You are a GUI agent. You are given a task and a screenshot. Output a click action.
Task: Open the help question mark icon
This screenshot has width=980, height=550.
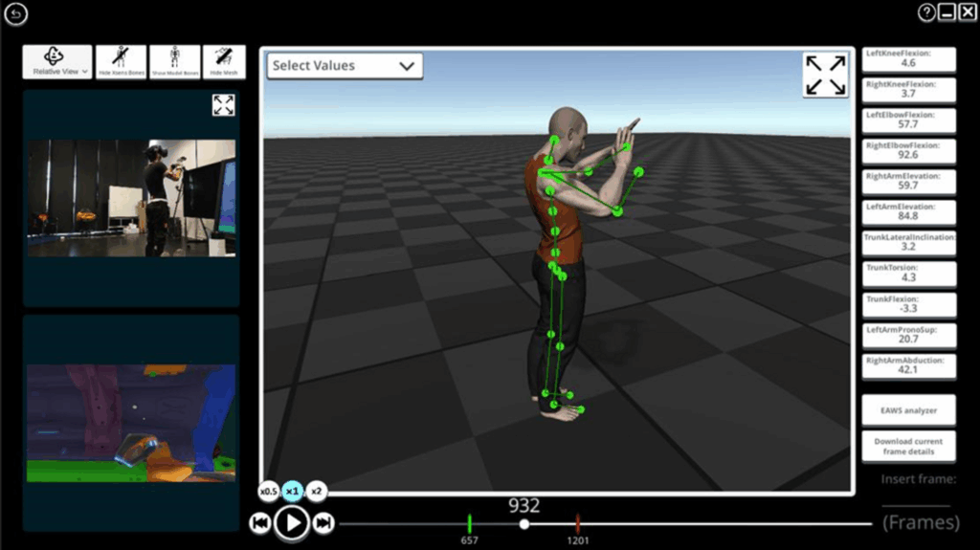(926, 12)
